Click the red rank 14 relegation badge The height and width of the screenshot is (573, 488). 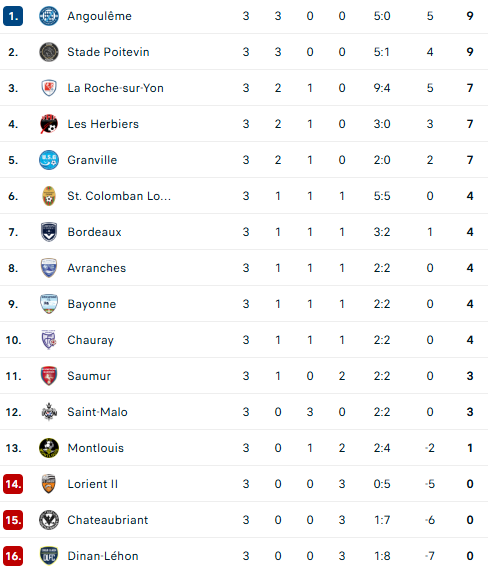[13, 484]
